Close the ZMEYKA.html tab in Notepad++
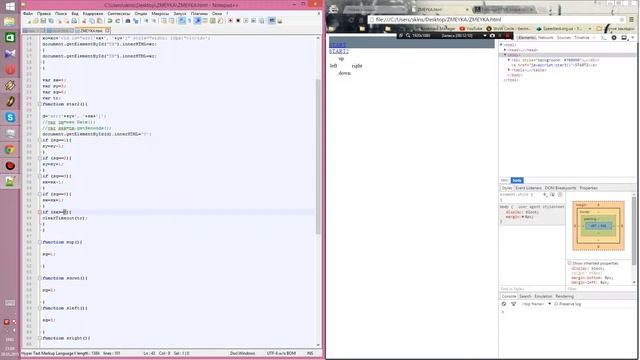 [107, 30]
